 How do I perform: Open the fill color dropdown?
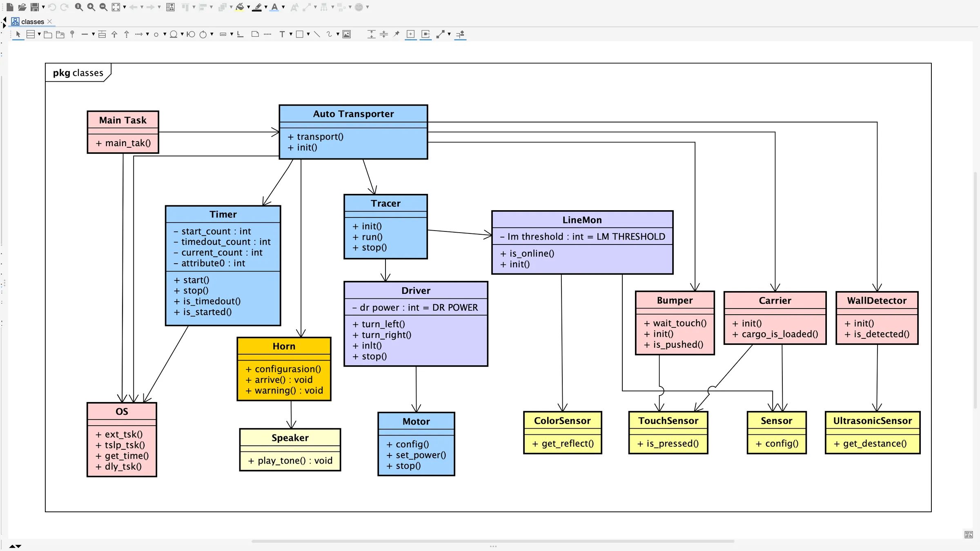pos(248,7)
